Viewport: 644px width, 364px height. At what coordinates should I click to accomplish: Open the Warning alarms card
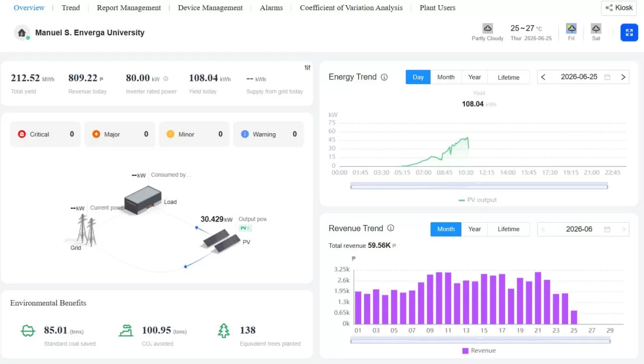tap(269, 134)
